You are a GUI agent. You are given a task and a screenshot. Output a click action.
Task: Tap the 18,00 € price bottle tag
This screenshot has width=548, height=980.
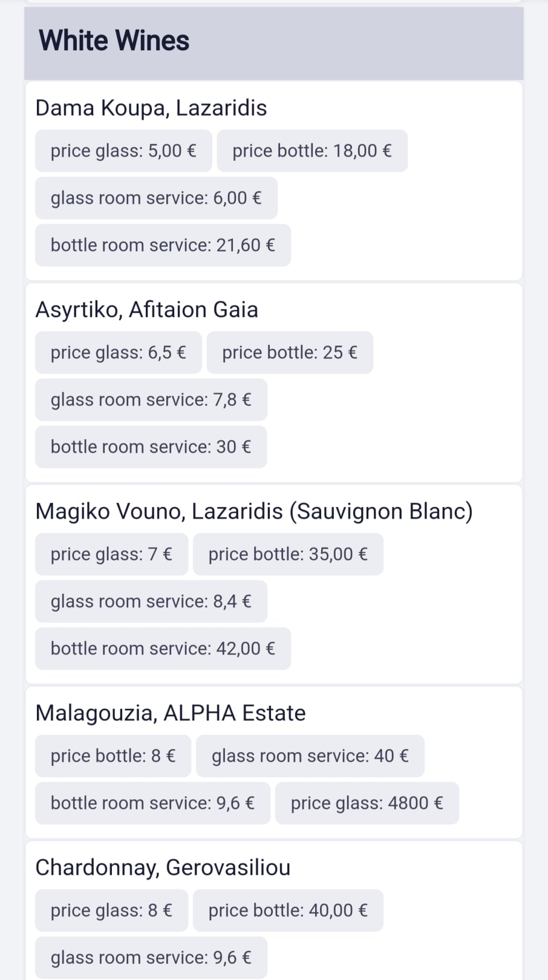(x=312, y=151)
